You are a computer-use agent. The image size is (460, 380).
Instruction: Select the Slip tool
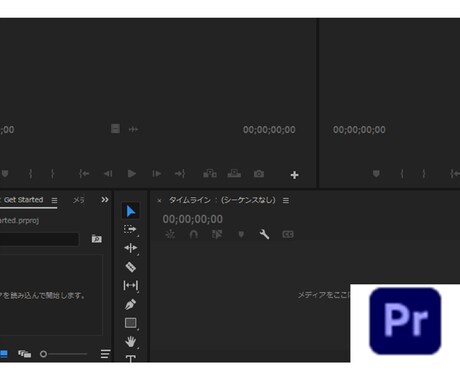[130, 285]
